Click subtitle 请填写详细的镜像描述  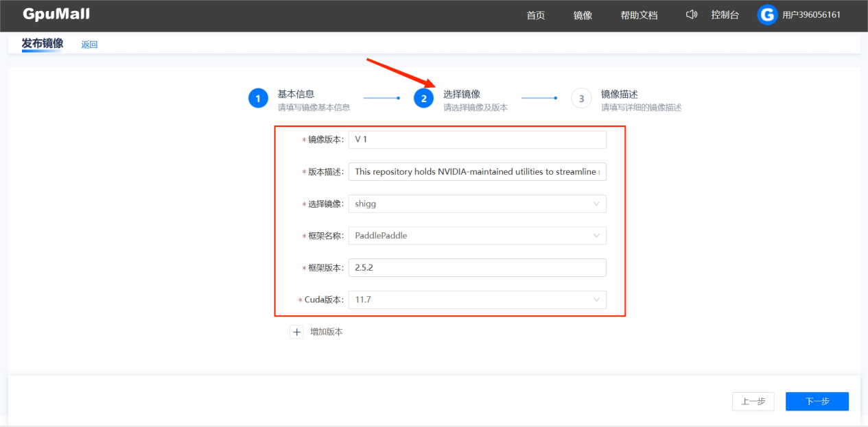pos(642,108)
